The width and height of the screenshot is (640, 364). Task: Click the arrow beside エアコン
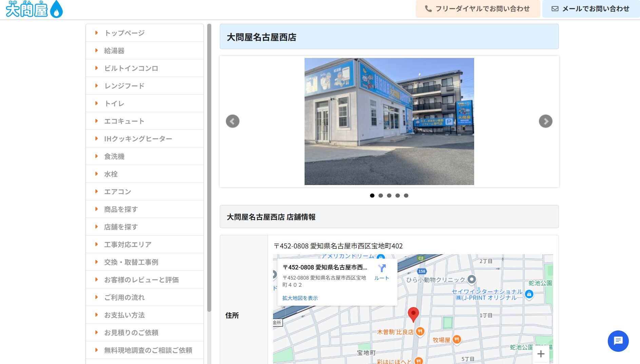[96, 191]
